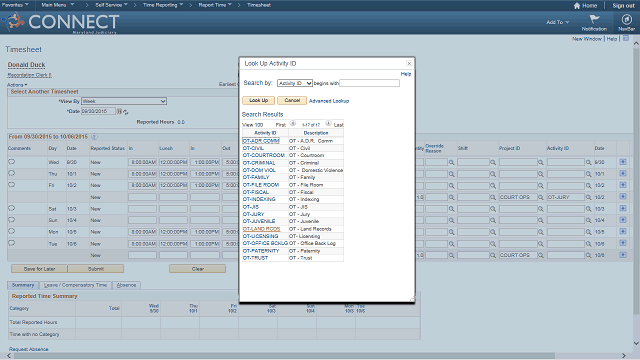Image resolution: width=640 pixels, height=360 pixels.
Task: Select OT-FILE ROOM from search results
Action: coord(261,185)
